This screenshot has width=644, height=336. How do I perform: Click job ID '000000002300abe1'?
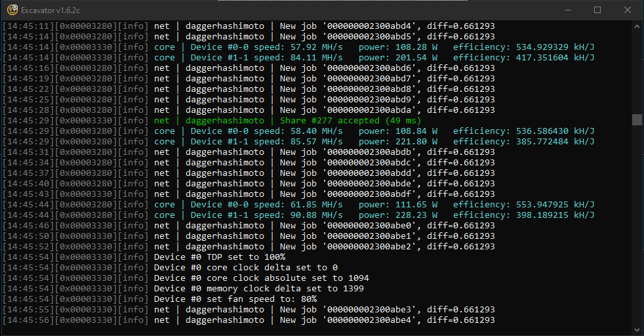(x=369, y=236)
